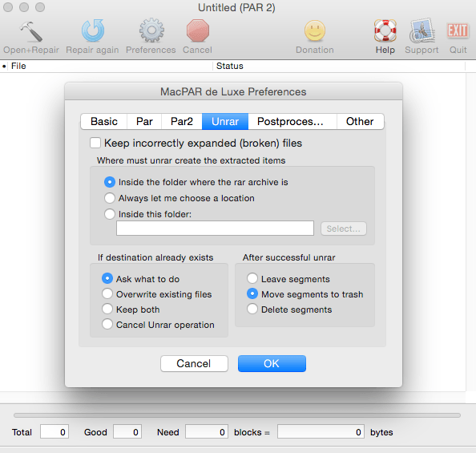Select Inside the folder where the rar archive is
Screen dimensions: 476x453
[x=110, y=182]
